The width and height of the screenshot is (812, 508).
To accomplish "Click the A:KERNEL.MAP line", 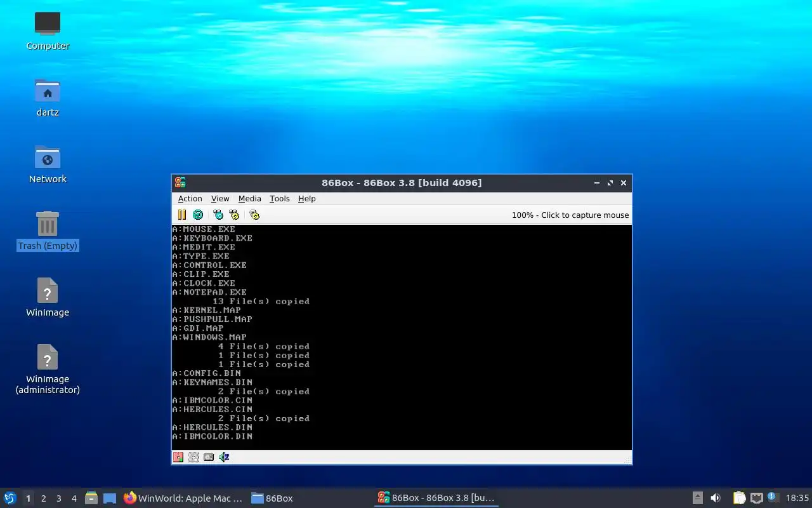I will coord(206,310).
